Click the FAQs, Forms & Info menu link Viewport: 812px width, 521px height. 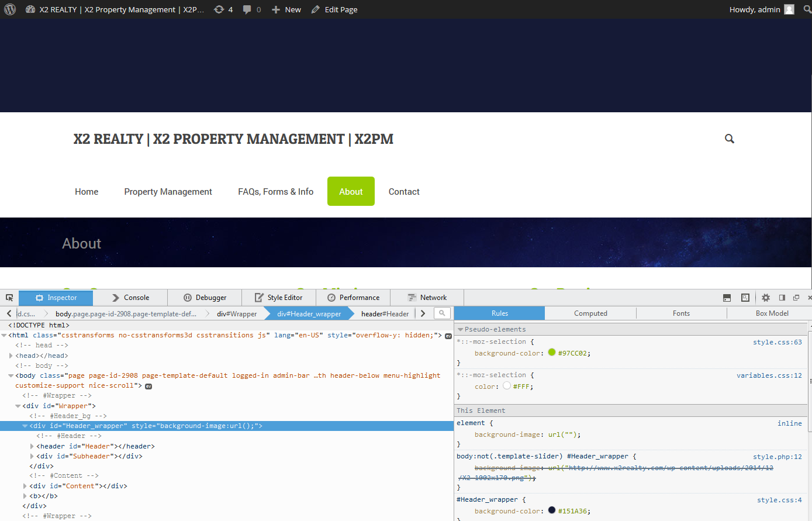coord(276,192)
